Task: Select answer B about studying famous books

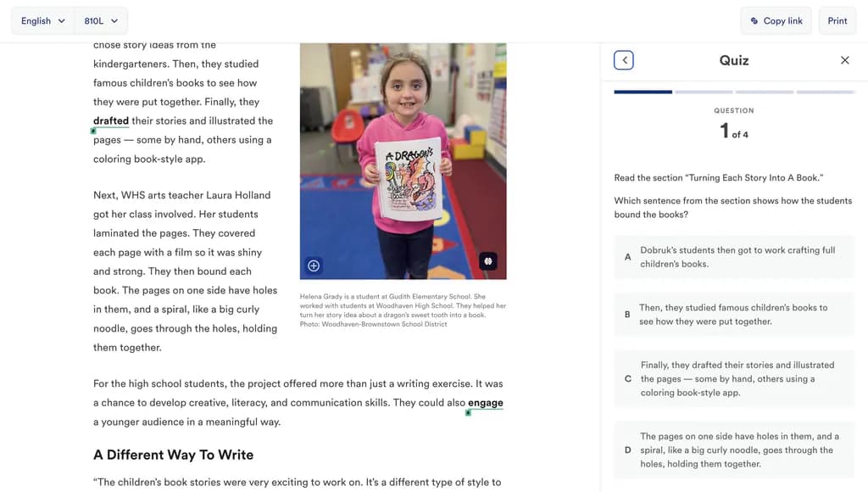Action: (734, 315)
